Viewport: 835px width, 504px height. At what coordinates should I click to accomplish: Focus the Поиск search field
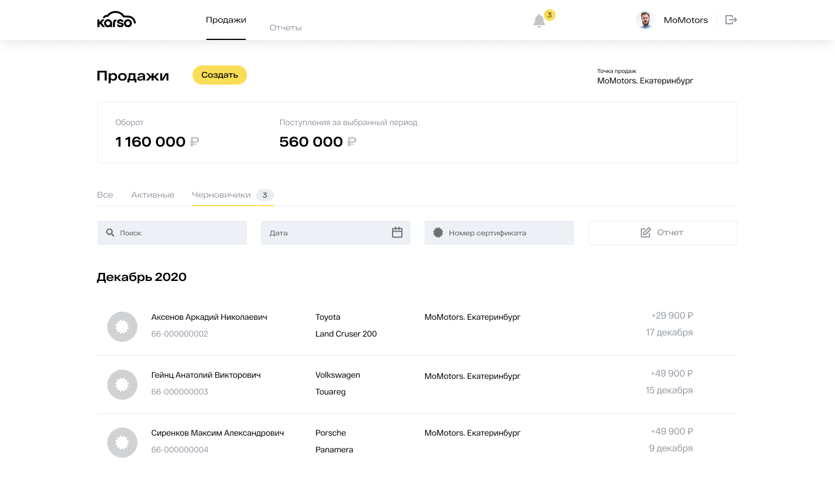(x=172, y=232)
